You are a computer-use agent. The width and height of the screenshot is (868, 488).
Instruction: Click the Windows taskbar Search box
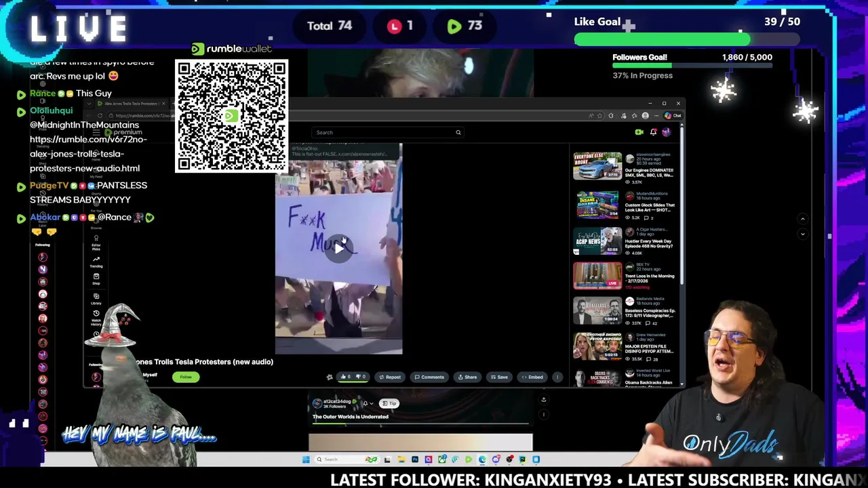346,460
